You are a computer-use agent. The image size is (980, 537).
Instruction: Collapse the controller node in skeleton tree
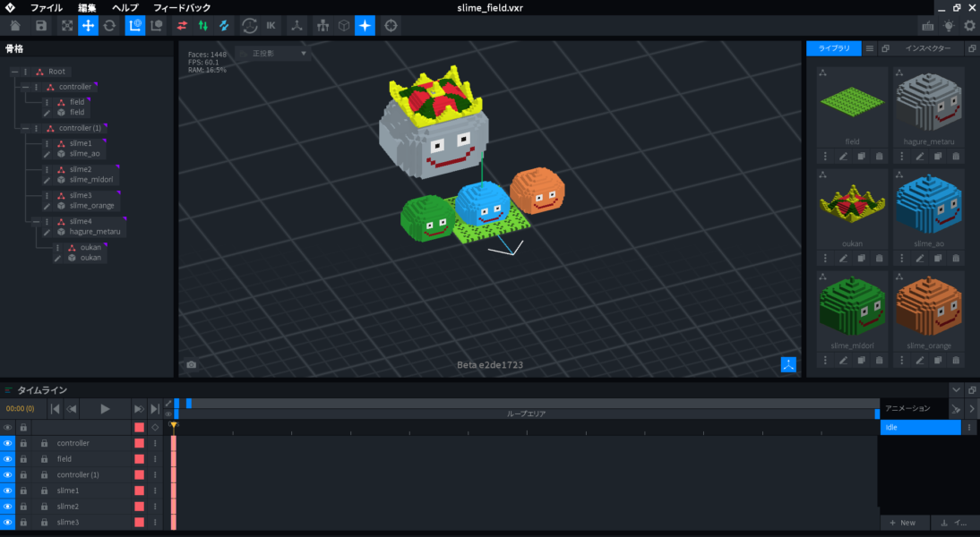click(x=25, y=87)
